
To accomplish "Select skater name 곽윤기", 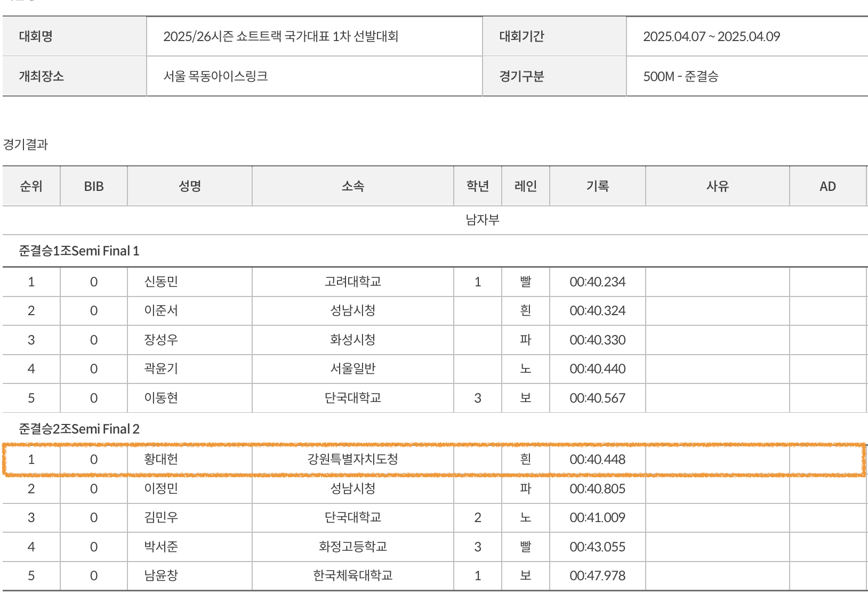I will click(161, 368).
